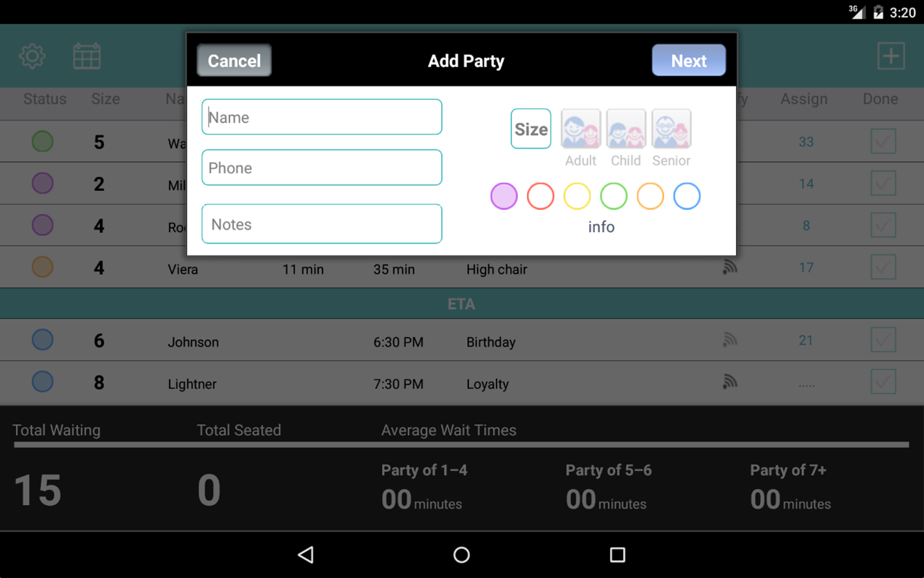Check the Done checkbox for the Lightner party

[883, 381]
